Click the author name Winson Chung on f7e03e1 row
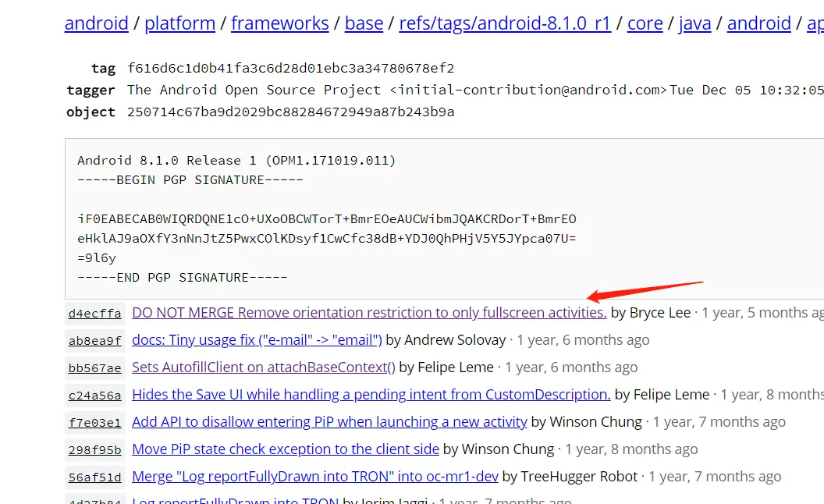 596,422
